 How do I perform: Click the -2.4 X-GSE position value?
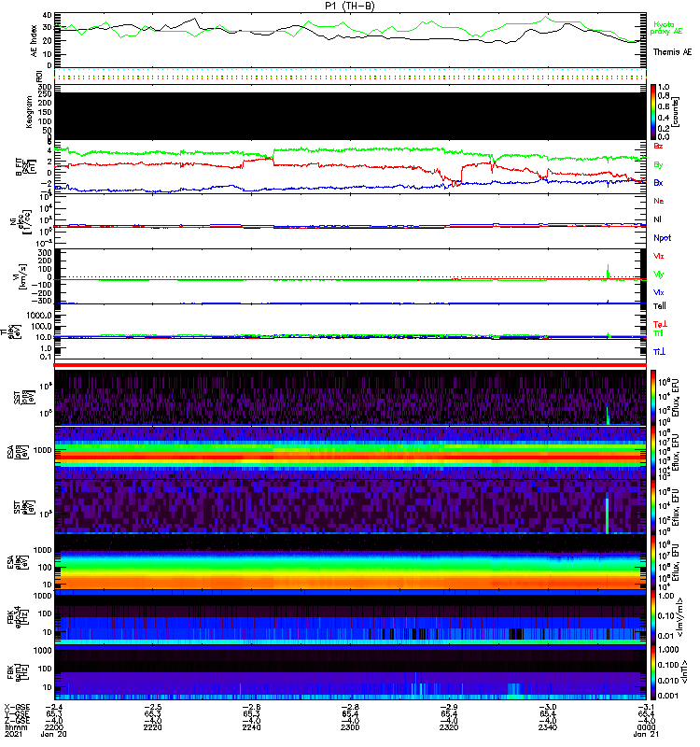(54, 707)
